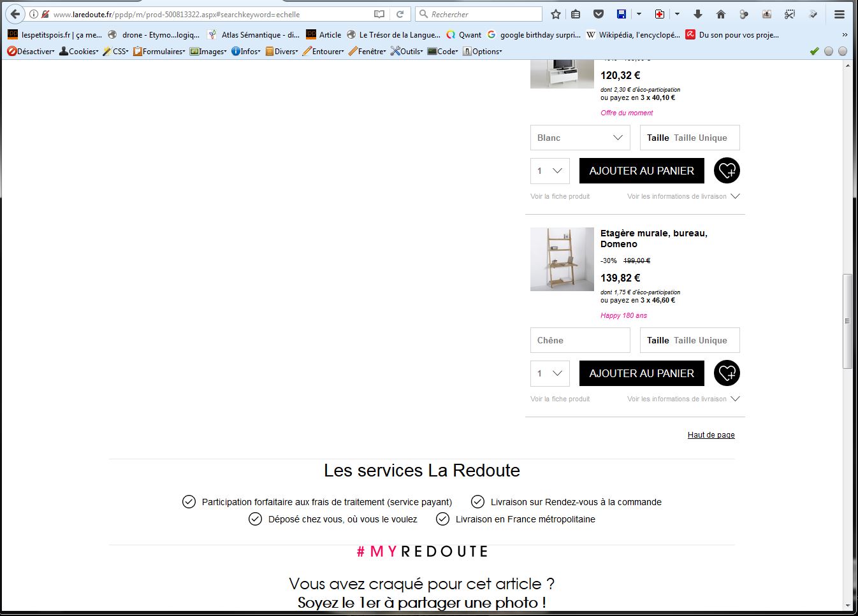Open the google birthday surprise bookmark
The width and height of the screenshot is (858, 616).
(x=534, y=35)
